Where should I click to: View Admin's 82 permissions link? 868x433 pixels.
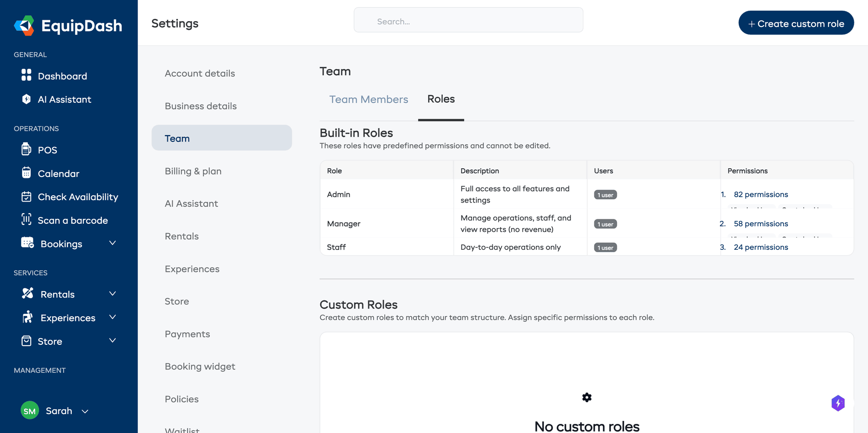(761, 194)
